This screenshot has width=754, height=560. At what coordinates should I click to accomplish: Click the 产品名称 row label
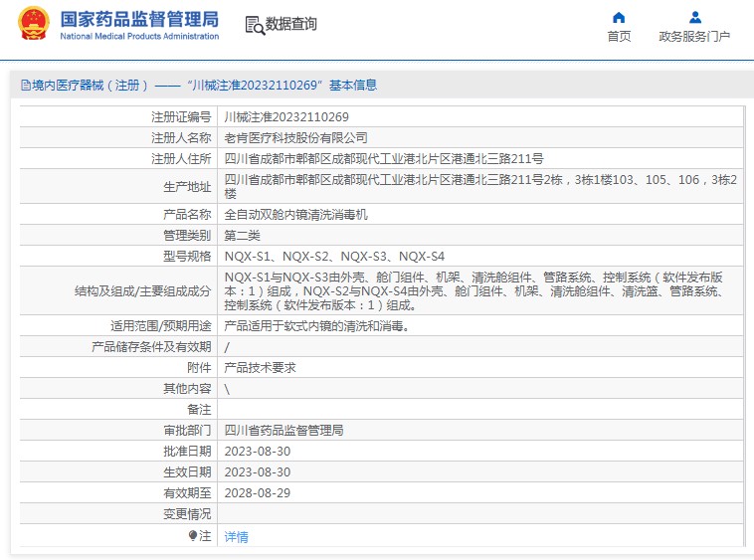(187, 215)
